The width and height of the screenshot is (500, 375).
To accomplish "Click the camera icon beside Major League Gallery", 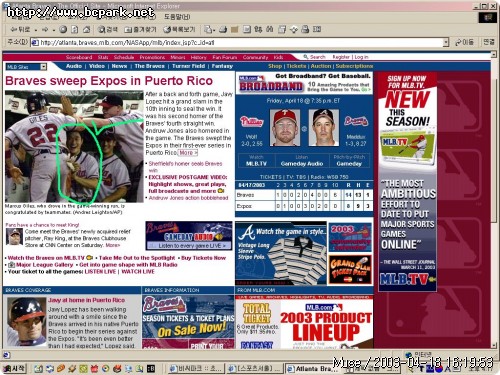I will click(x=11, y=265).
